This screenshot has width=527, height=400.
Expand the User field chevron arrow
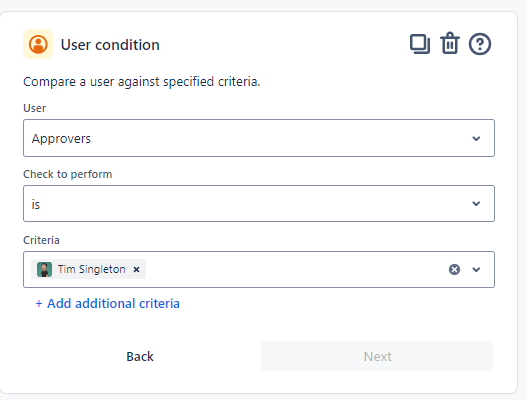click(x=476, y=138)
